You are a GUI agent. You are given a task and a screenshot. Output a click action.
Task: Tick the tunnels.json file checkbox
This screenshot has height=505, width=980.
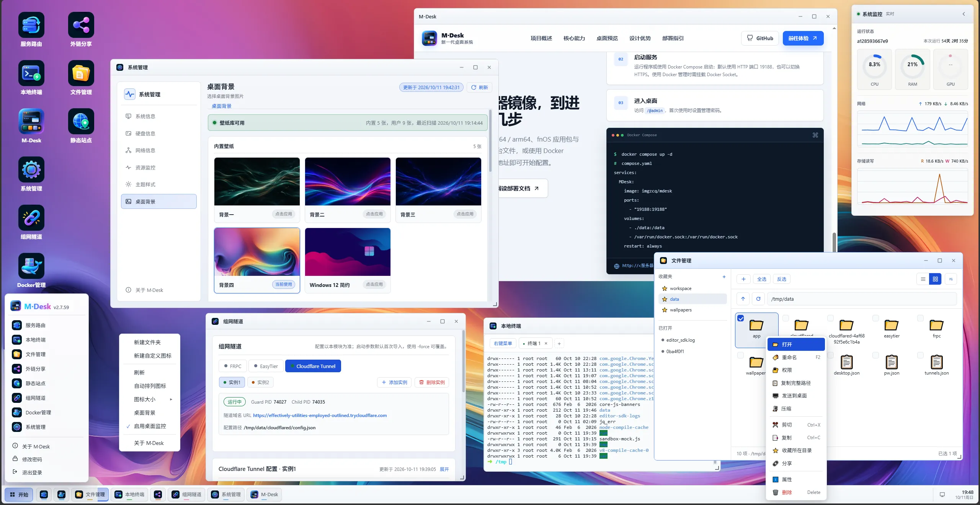tap(921, 355)
